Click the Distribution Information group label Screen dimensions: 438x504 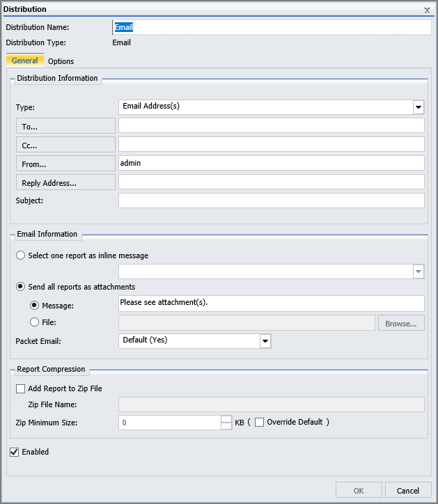[x=57, y=78]
